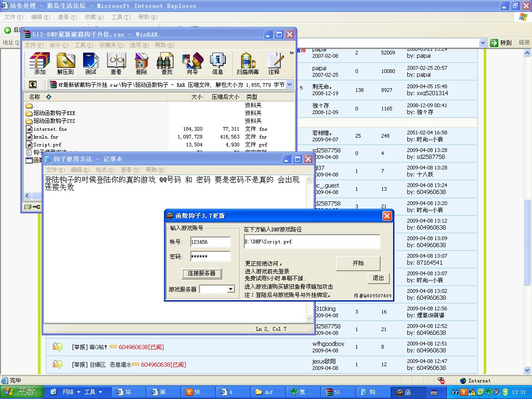Open the 网络 toolbar dropdown on taskbar

(x=71, y=392)
